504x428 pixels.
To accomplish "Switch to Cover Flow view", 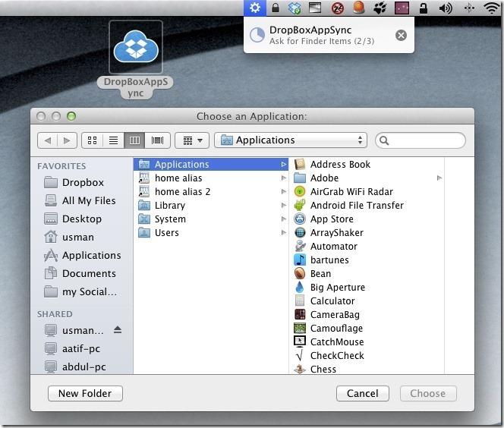I will point(158,140).
